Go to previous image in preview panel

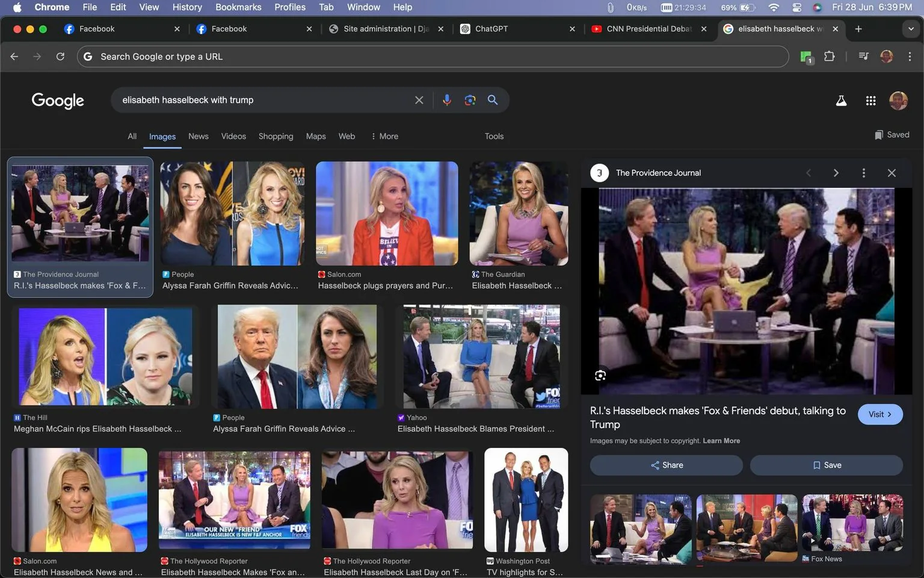808,173
